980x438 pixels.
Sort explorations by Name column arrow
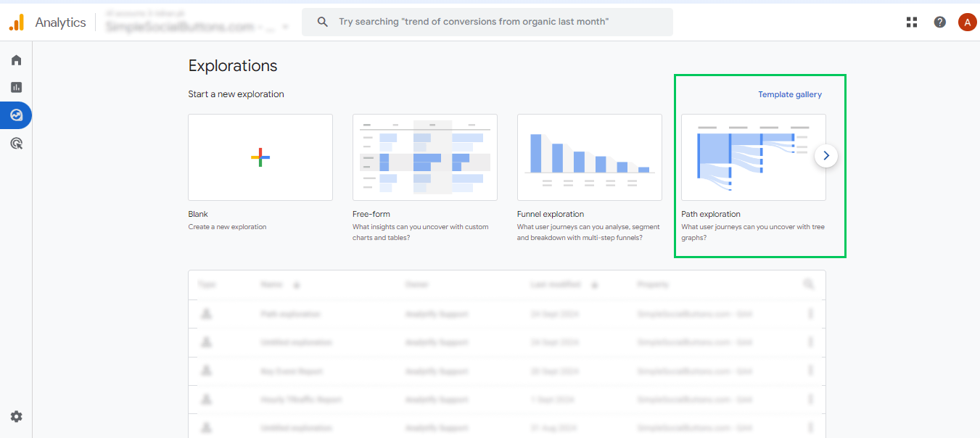[296, 286]
